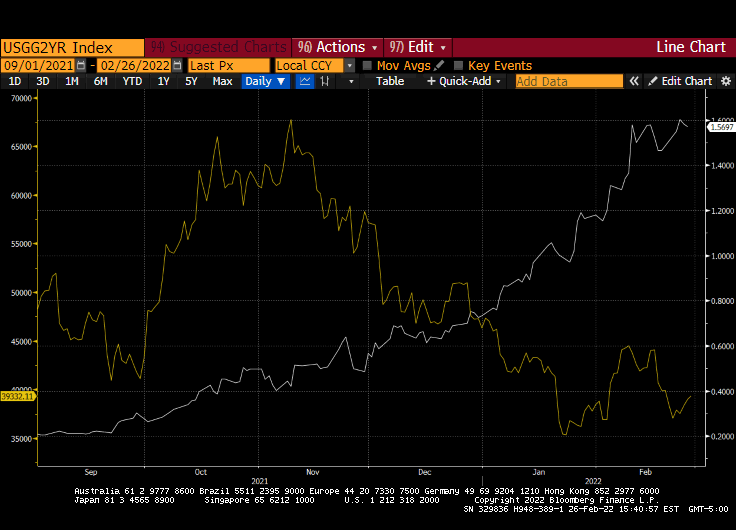Select the line chart type icon
Image resolution: width=736 pixels, height=530 pixels.
tap(305, 81)
